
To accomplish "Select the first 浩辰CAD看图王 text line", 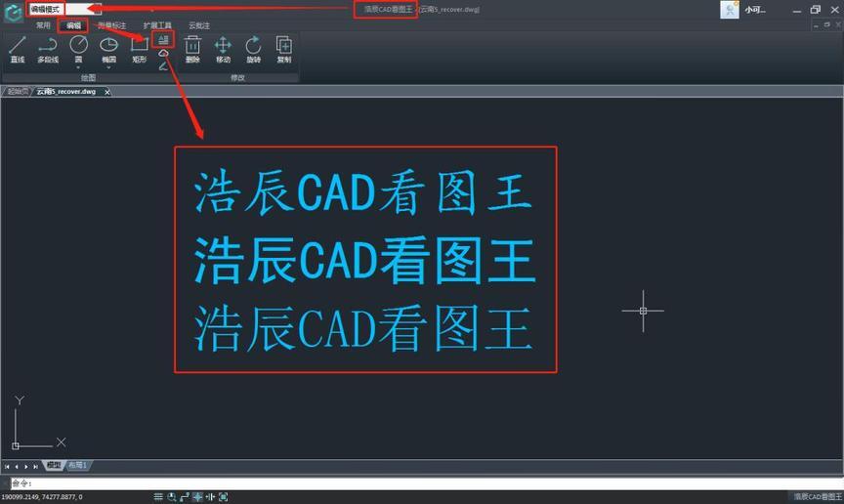I will 363,192.
